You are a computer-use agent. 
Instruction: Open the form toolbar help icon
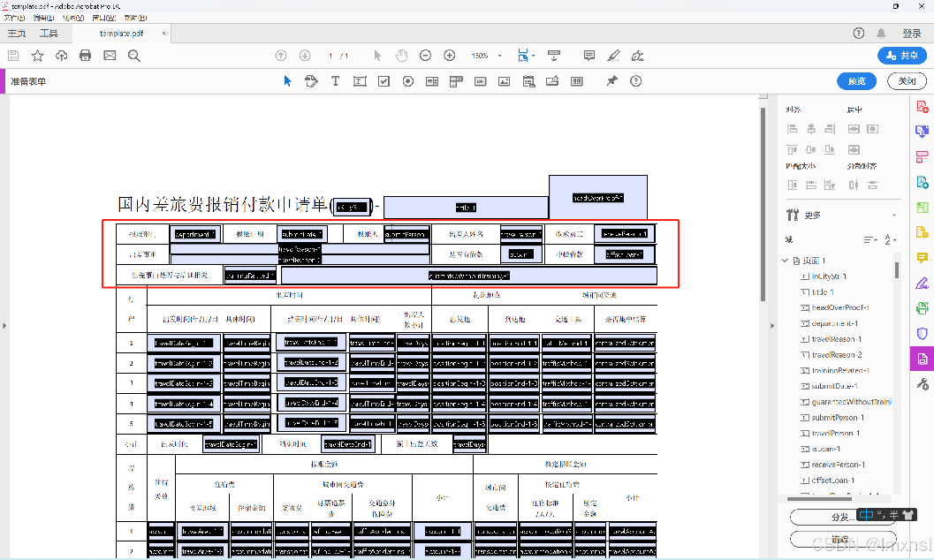636,81
